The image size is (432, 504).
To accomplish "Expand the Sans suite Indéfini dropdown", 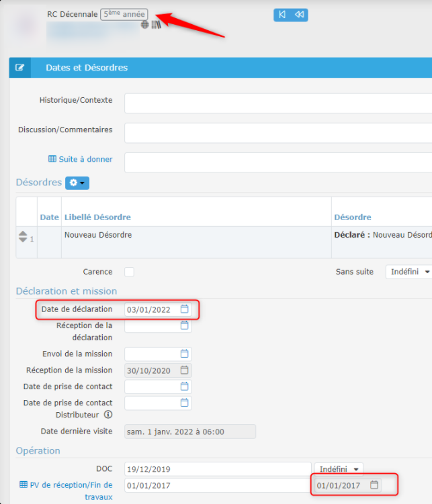I will point(408,272).
